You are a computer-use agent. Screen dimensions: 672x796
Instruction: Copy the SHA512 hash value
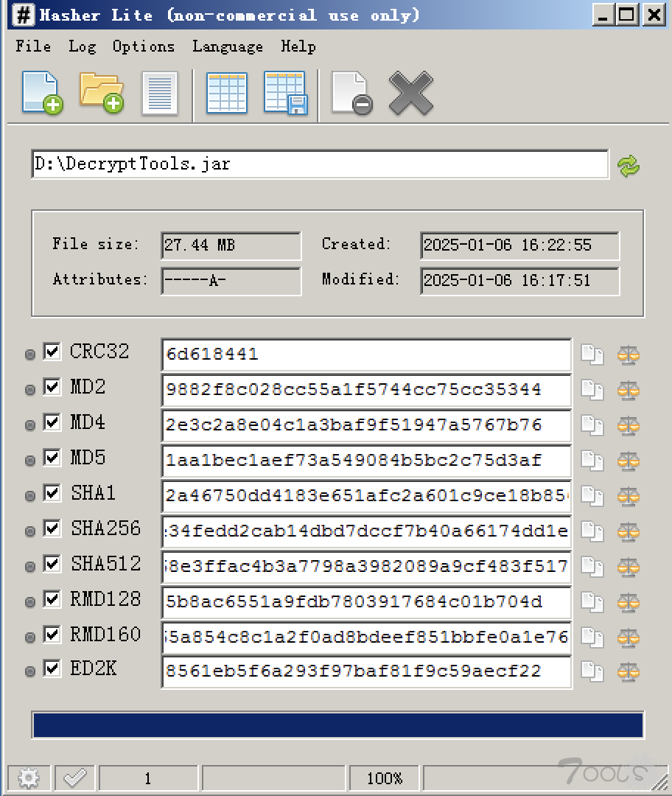(592, 567)
